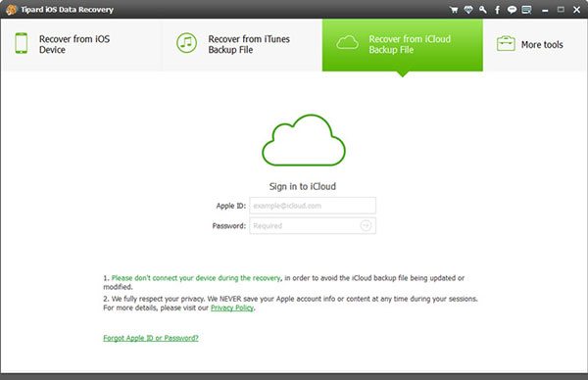The width and height of the screenshot is (588, 380).
Task: Click the sign-in arrow button in password field
Action: point(366,225)
